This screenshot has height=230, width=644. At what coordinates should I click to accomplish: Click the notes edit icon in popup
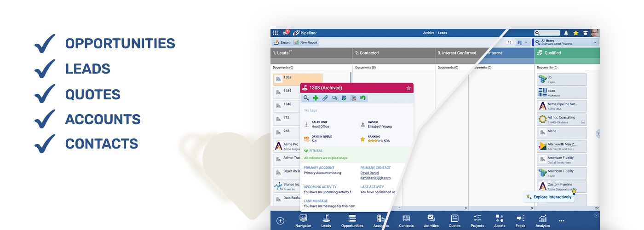[x=344, y=98]
